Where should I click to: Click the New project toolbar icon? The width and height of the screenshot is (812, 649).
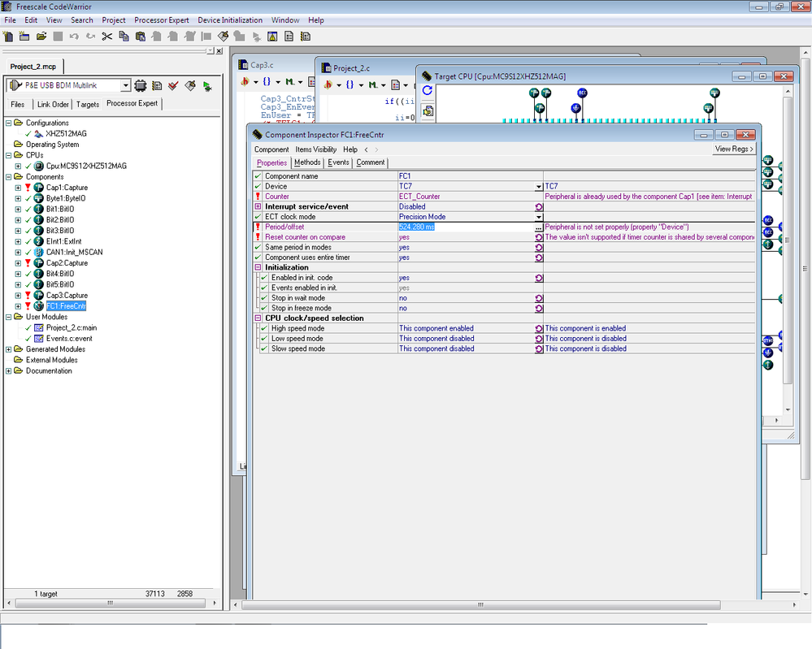pos(24,37)
